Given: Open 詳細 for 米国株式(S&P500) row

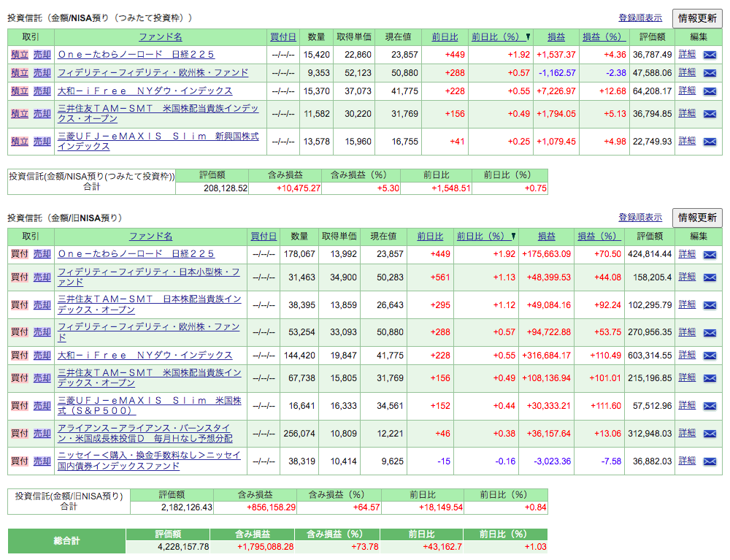Looking at the screenshot, I should click(687, 405).
